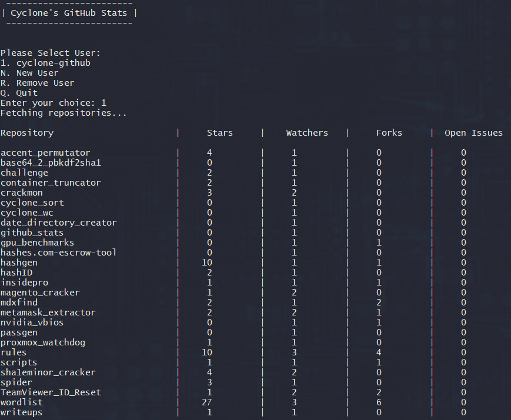Click the github_stats repository name
Screen dimensions: 511x420
32,233
